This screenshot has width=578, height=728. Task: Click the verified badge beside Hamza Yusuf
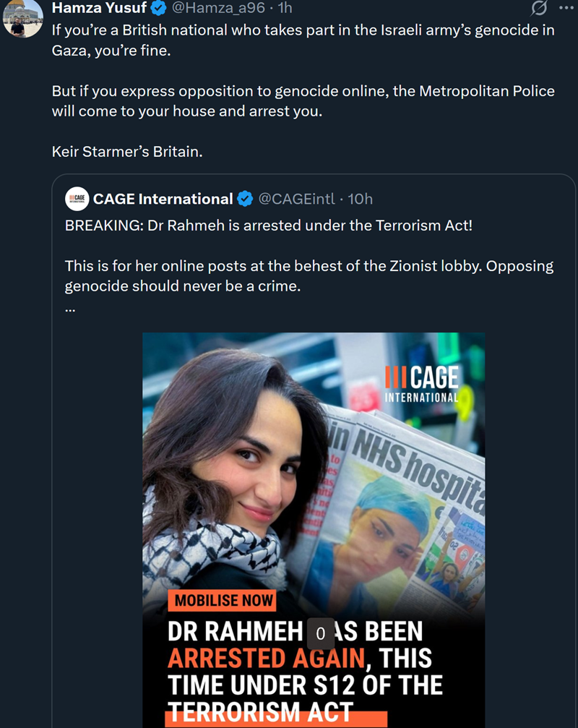pyautogui.click(x=158, y=9)
